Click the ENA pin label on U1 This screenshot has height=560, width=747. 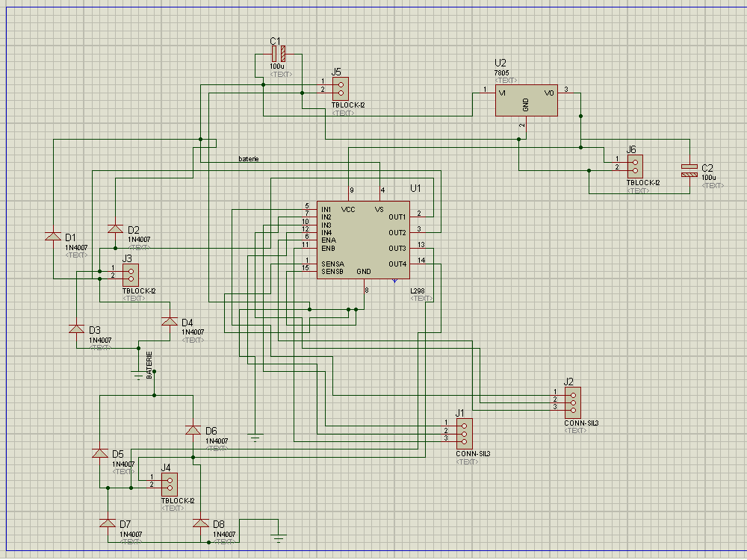coord(329,240)
